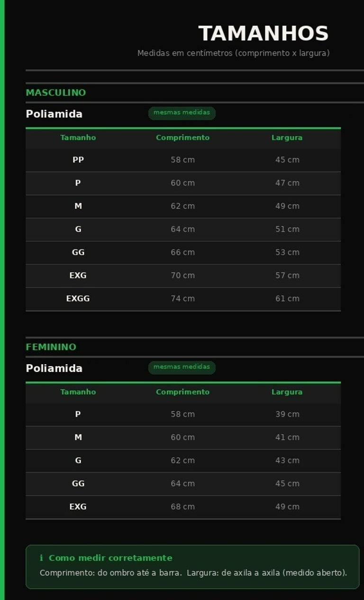
Task: Click masculino table Comprimento column header
Action: point(182,138)
